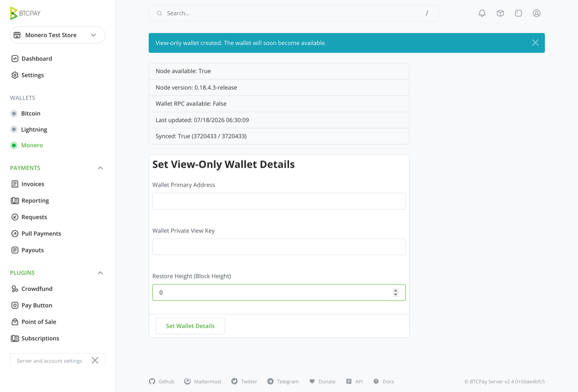
Task: Open the API footer link
Action: coord(354,382)
